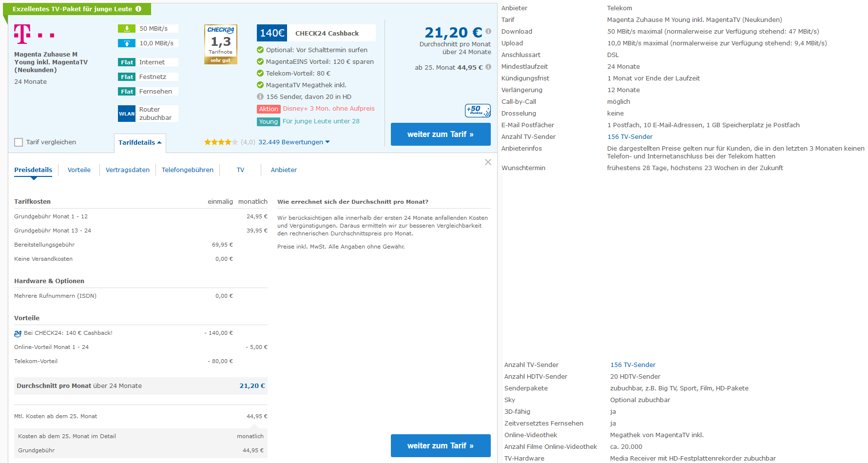Open the CHECK24 Tarifnote 1,3 badge
The height and width of the screenshot is (463, 868).
point(221,44)
